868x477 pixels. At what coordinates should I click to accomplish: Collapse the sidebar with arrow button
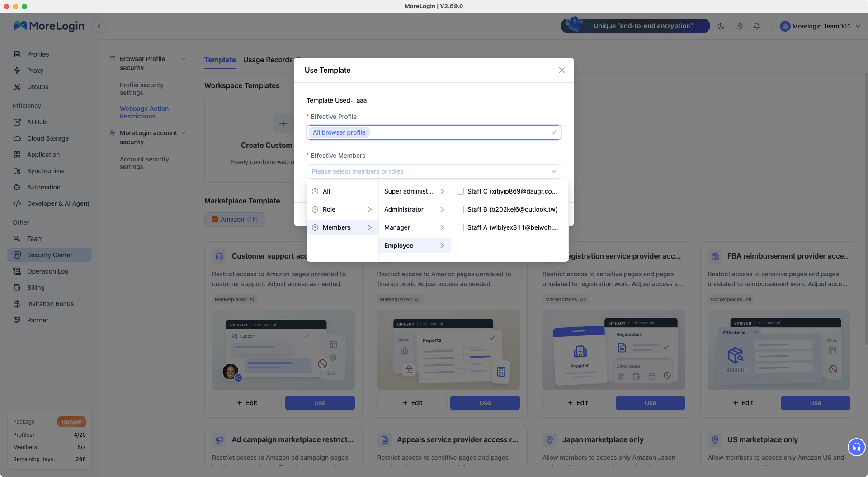99,26
